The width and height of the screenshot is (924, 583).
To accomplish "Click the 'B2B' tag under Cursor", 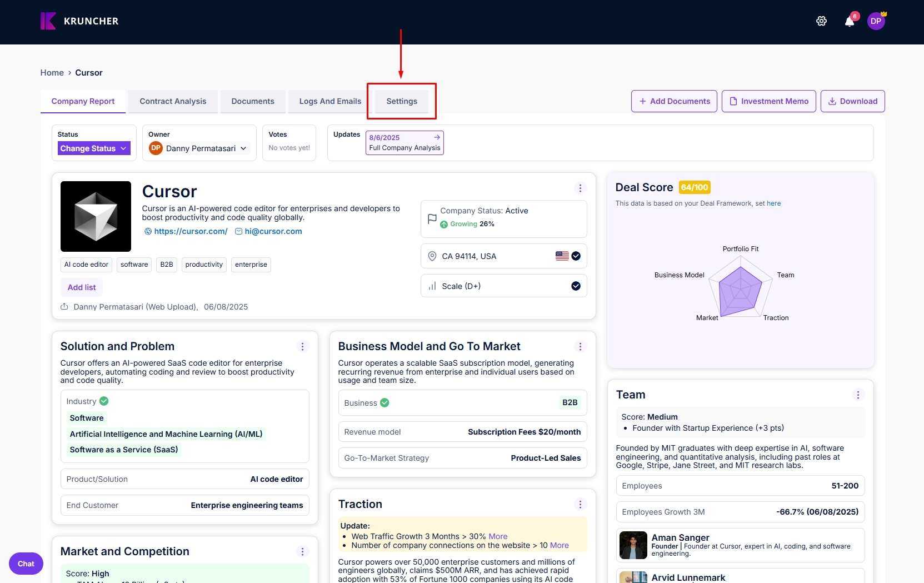I will pos(167,265).
